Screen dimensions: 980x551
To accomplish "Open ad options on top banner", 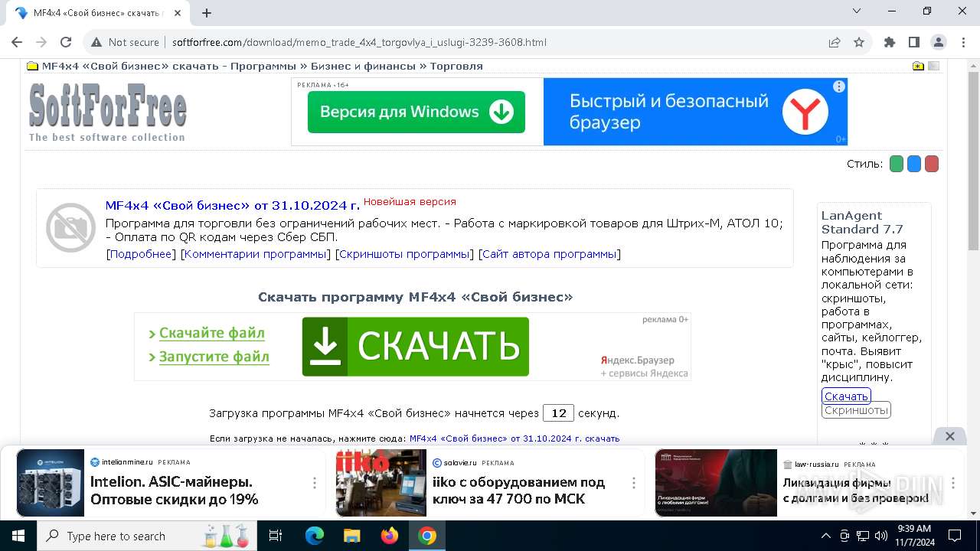I will [839, 86].
